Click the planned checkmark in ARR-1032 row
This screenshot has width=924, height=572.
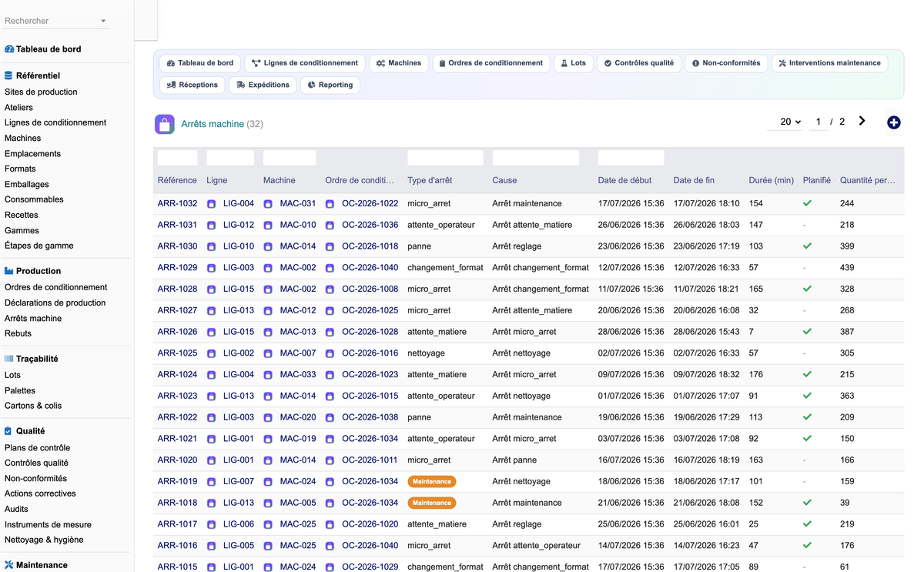point(807,203)
